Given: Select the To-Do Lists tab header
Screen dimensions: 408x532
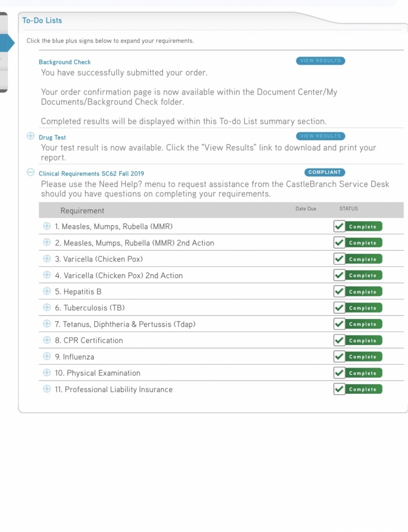Looking at the screenshot, I should [x=42, y=20].
